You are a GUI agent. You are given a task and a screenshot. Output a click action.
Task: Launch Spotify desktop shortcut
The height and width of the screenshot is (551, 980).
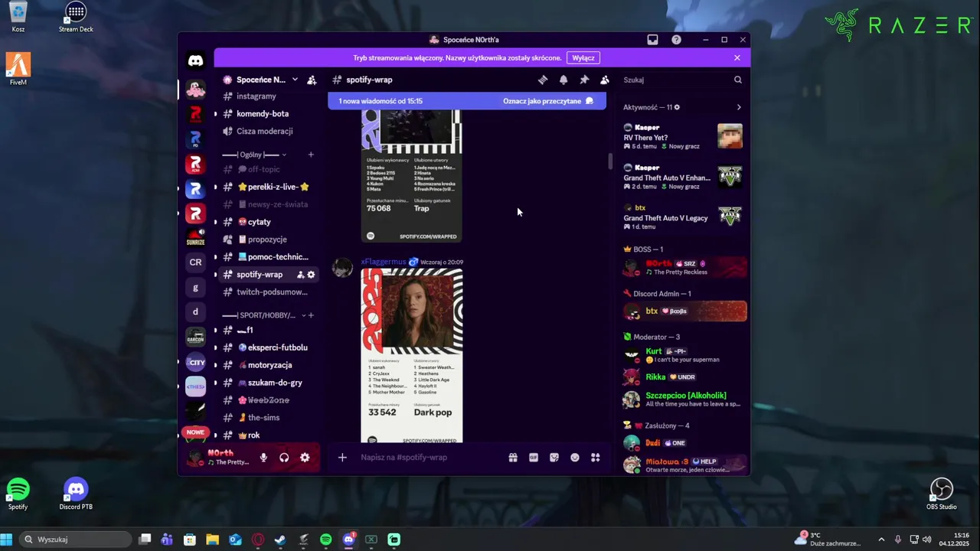pyautogui.click(x=18, y=494)
